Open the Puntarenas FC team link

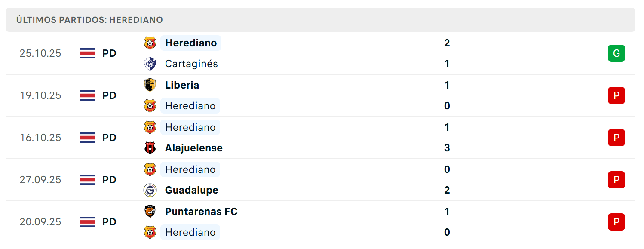click(x=201, y=212)
